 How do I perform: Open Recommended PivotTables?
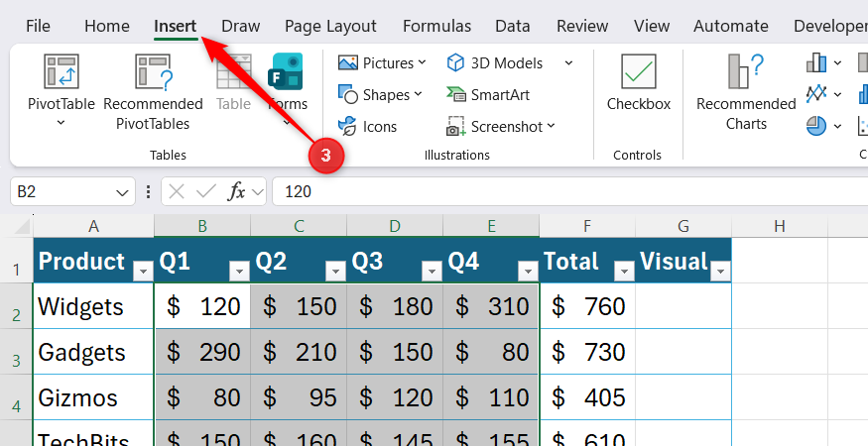click(x=153, y=92)
